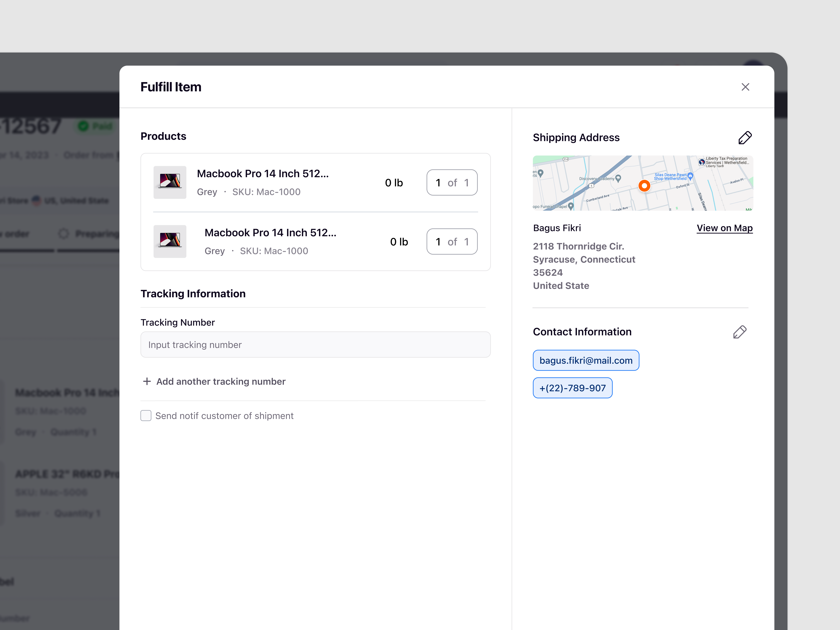The height and width of the screenshot is (630, 840).
Task: Select the first Macbook Pro 14 Inch 512... title
Action: coord(263,174)
